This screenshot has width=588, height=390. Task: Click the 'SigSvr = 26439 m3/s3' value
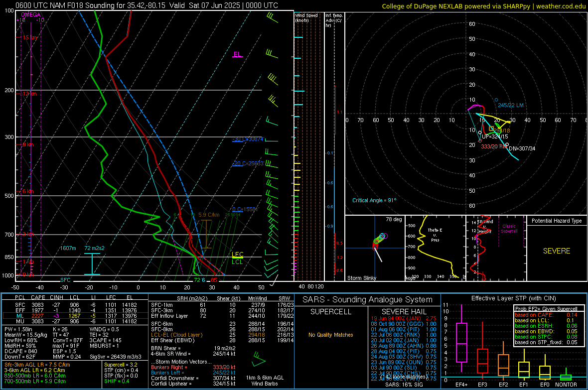(116, 357)
